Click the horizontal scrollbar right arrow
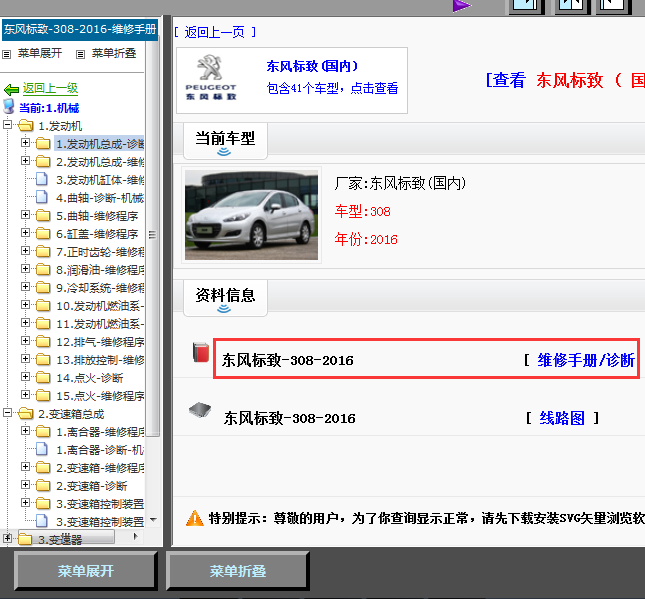This screenshot has width=645, height=599. (x=136, y=536)
